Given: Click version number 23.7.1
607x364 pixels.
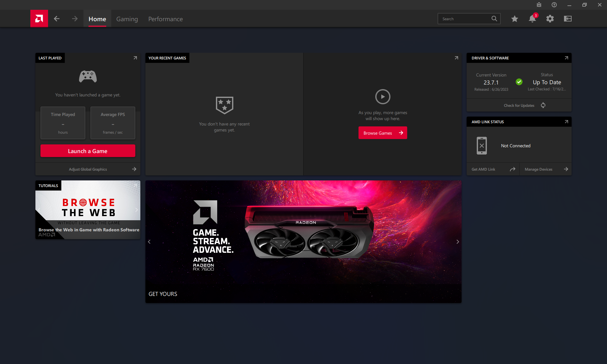Looking at the screenshot, I should click(x=491, y=82).
